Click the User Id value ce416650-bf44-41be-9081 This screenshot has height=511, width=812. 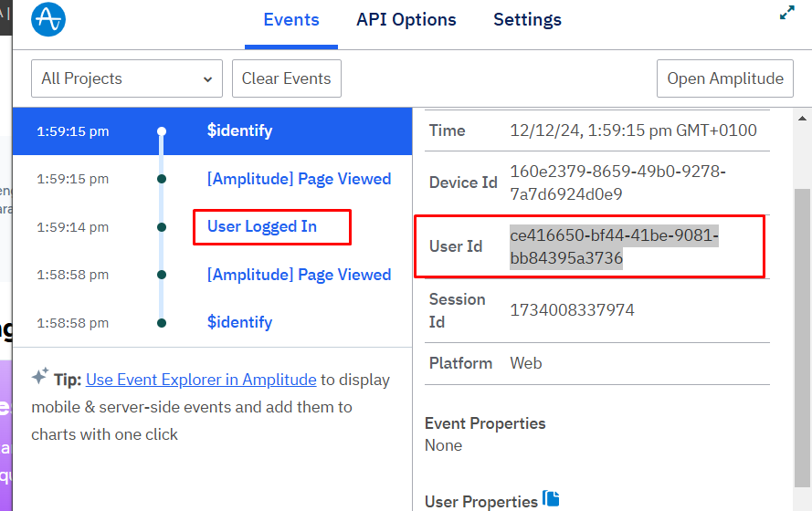tap(614, 246)
